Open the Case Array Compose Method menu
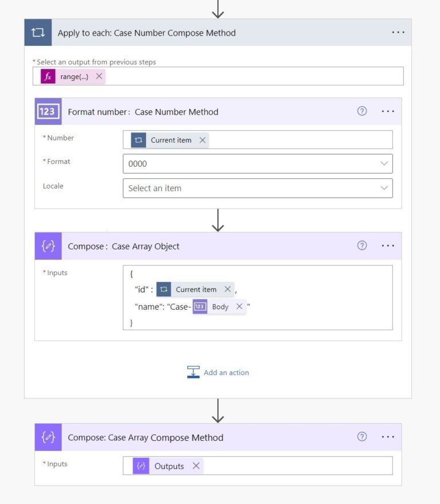440x504 pixels. coord(388,437)
